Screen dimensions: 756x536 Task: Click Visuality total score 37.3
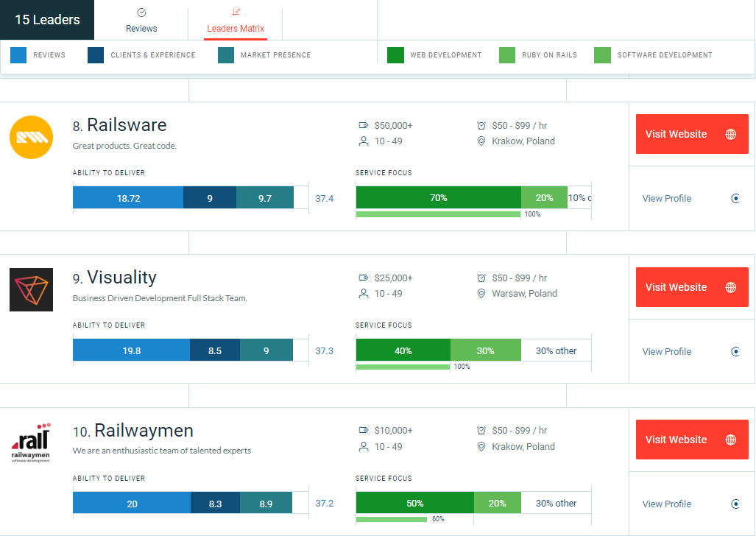[x=325, y=350]
